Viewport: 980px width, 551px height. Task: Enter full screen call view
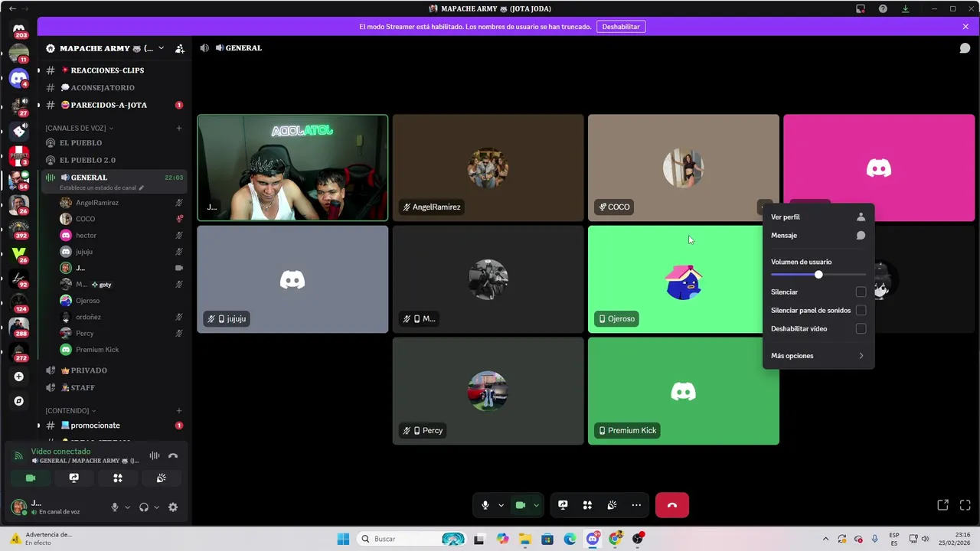click(965, 505)
